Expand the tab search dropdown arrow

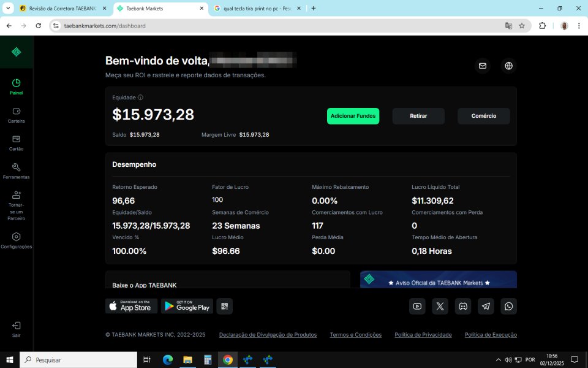8,8
